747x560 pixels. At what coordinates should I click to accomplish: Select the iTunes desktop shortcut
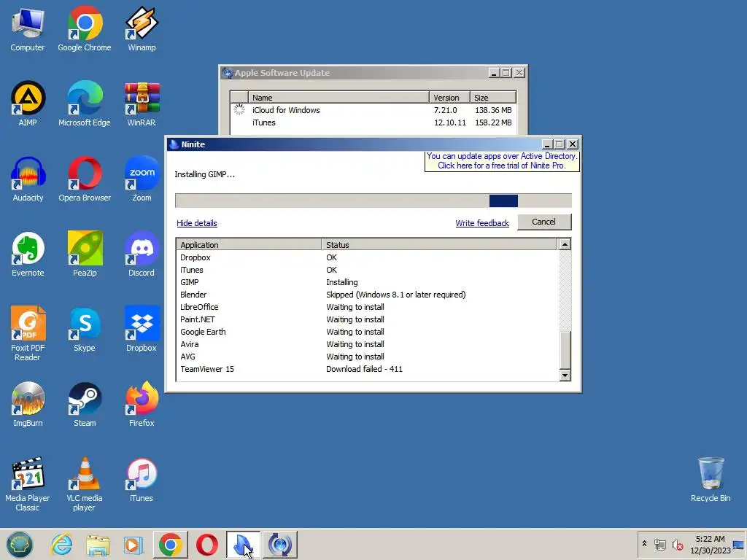[x=142, y=480]
